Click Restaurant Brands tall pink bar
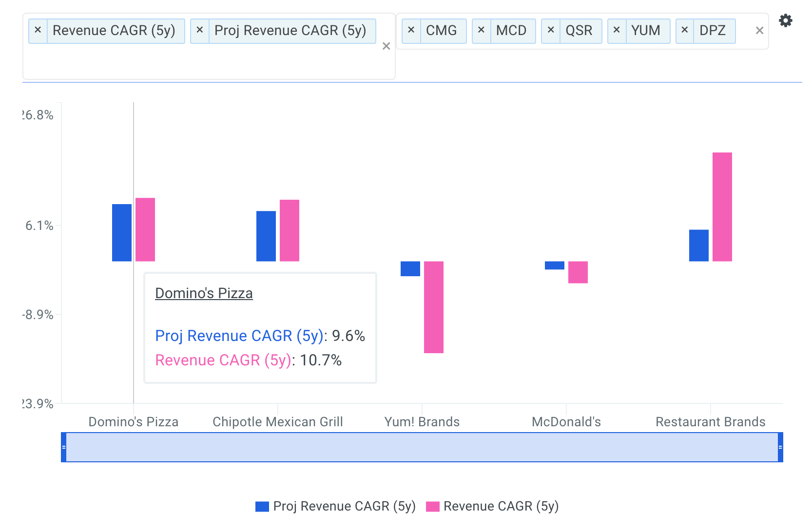Screen dimensions: 812x531 [x=722, y=207]
